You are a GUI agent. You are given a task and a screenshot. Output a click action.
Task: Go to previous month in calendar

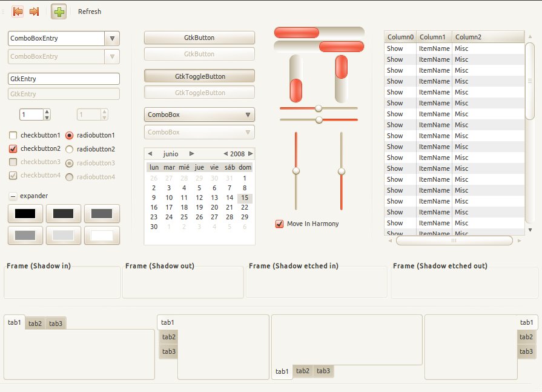pos(150,153)
